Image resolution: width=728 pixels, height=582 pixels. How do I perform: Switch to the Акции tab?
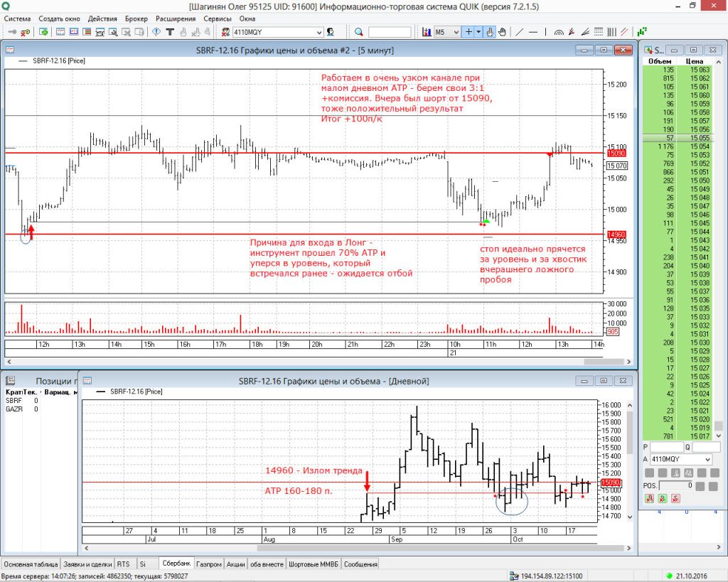[x=235, y=564]
